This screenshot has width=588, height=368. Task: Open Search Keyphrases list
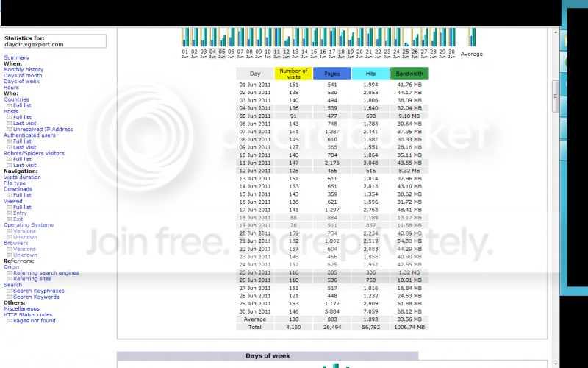pyautogui.click(x=39, y=291)
